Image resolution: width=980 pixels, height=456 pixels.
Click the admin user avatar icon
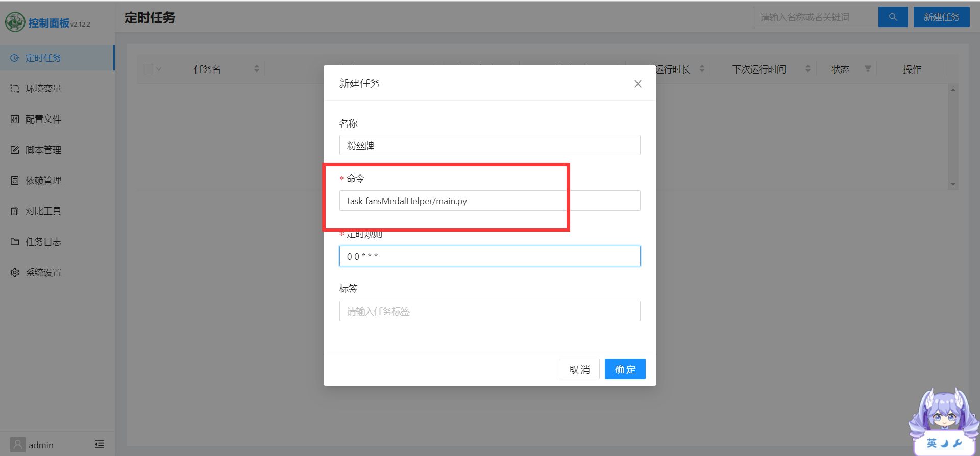[18, 445]
